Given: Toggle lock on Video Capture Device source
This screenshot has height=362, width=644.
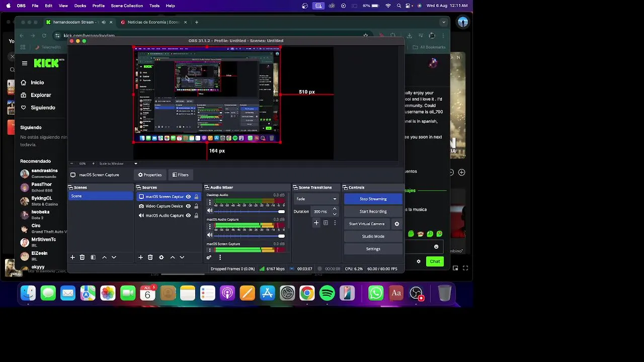Looking at the screenshot, I should pyautogui.click(x=196, y=206).
